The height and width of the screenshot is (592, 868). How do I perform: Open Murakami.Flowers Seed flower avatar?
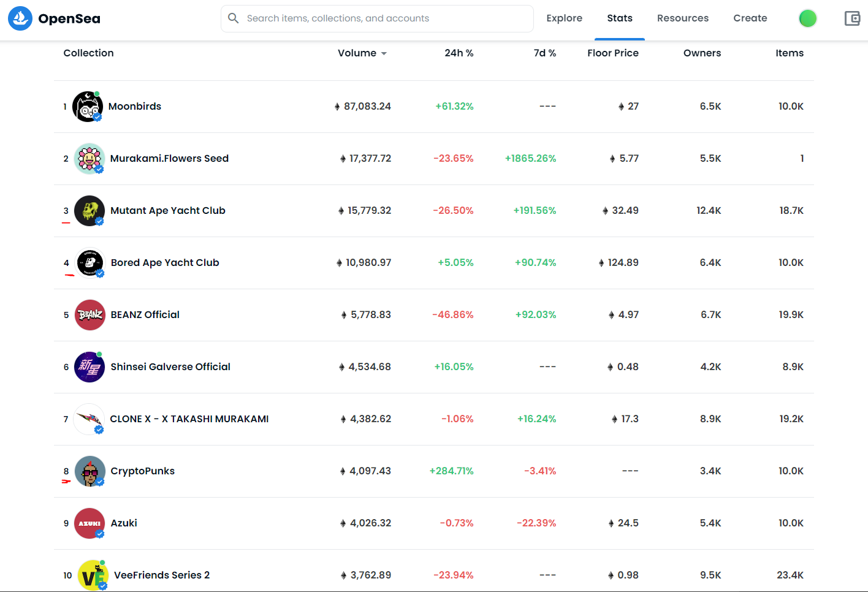[89, 159]
